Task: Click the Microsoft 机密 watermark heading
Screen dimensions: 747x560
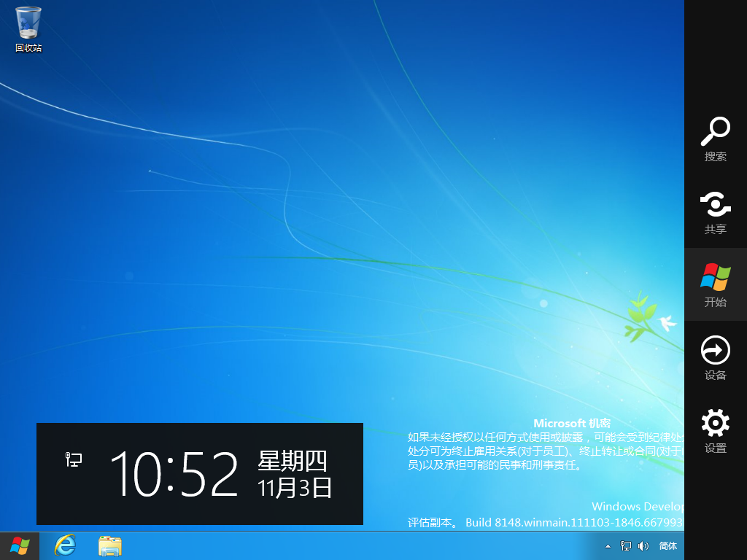Action: [572, 423]
